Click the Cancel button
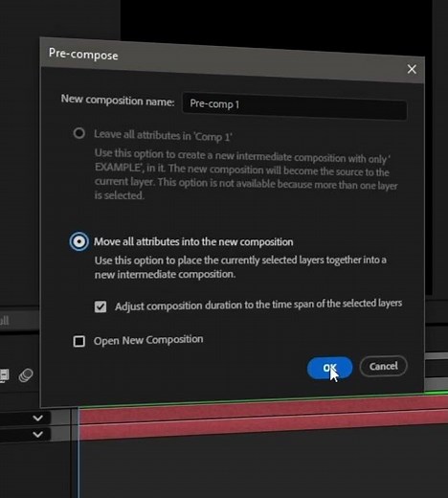The height and width of the screenshot is (498, 448). (x=383, y=366)
